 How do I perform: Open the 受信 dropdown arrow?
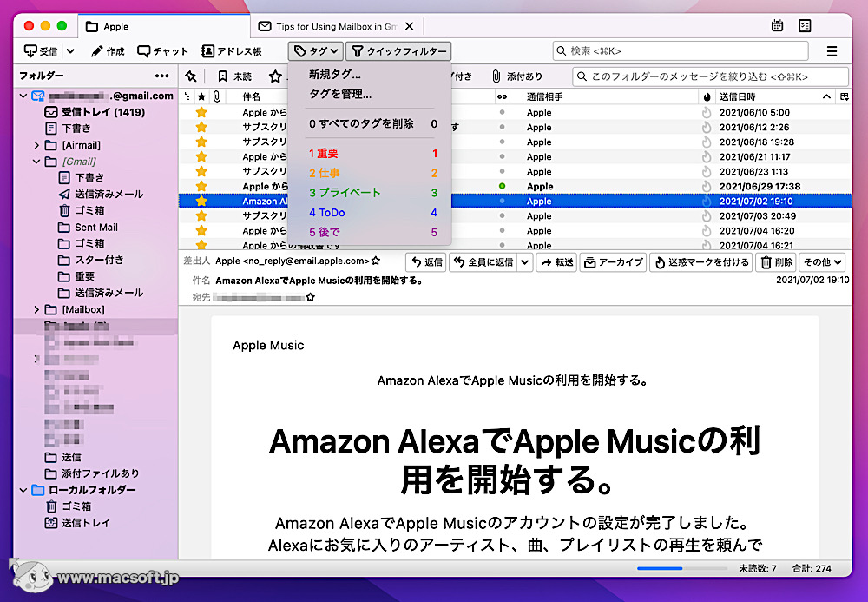(70, 51)
